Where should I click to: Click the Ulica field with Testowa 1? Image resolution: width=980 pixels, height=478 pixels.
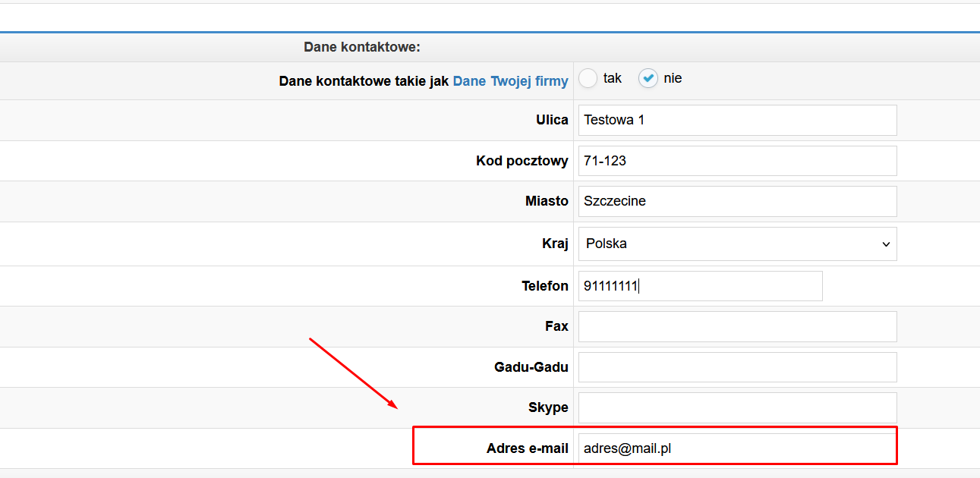(x=737, y=120)
